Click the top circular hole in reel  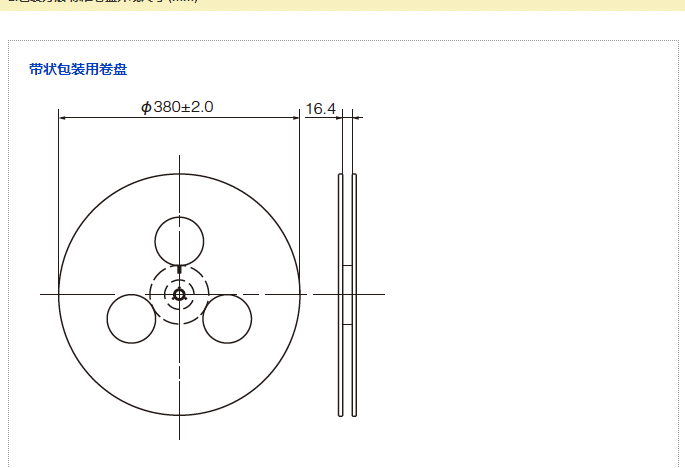[179, 241]
